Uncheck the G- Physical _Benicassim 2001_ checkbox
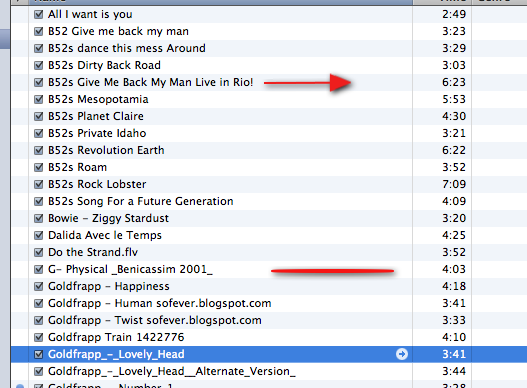The height and width of the screenshot is (388, 527). [x=39, y=269]
